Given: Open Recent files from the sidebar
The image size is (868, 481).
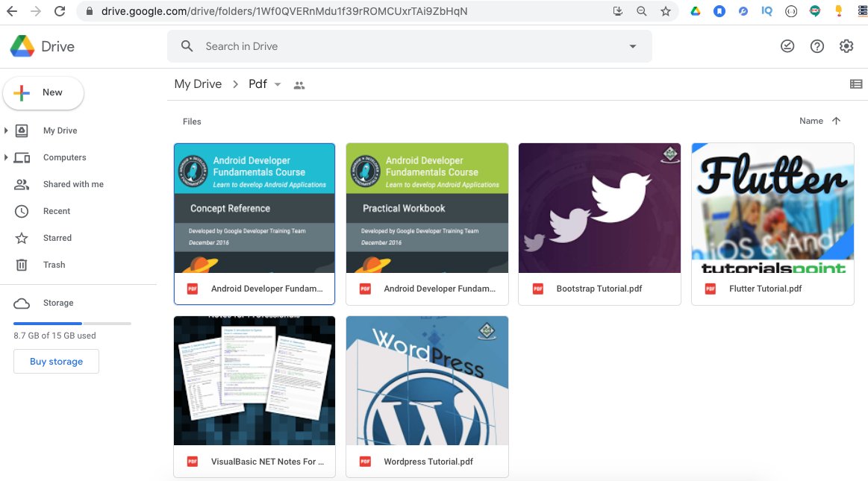Looking at the screenshot, I should 57,211.
